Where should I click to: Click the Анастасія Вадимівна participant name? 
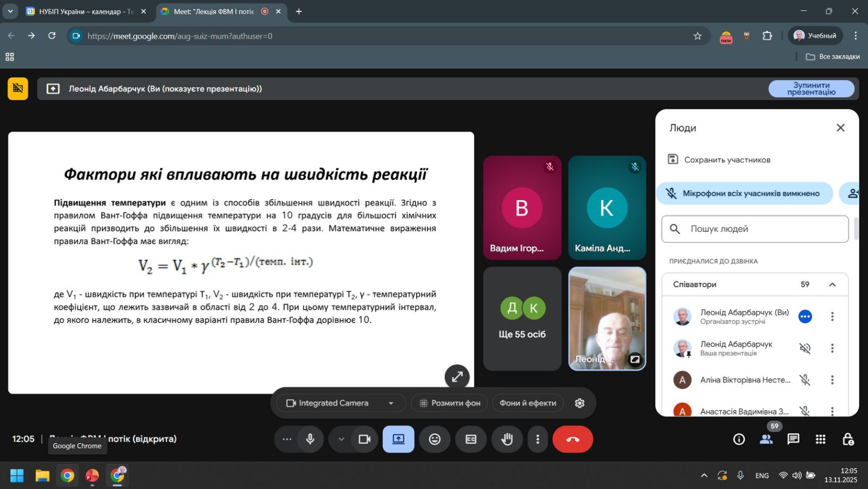point(744,411)
